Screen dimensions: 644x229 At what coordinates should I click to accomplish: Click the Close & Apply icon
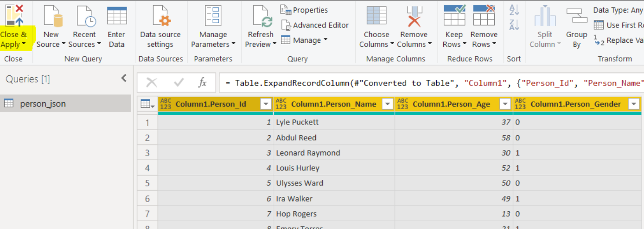[14, 15]
